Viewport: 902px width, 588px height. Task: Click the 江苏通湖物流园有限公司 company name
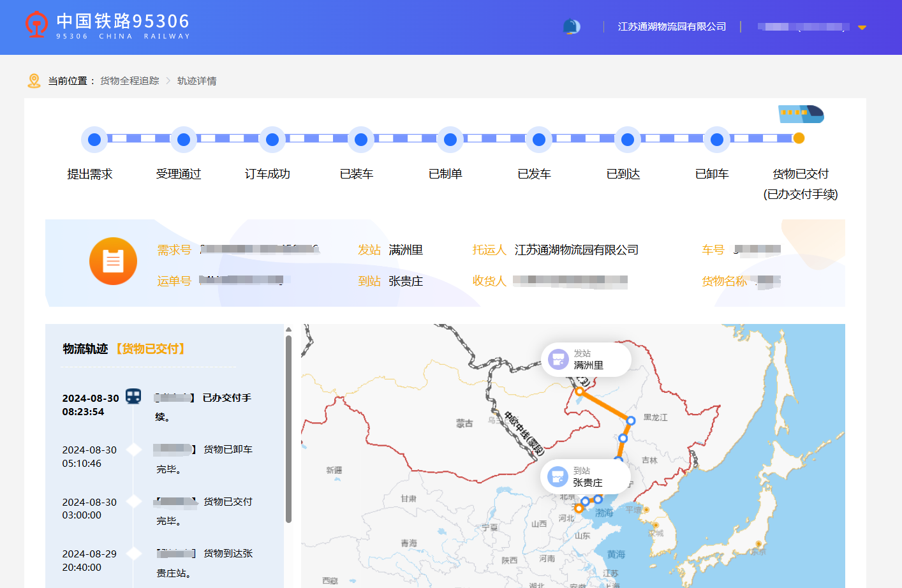(x=672, y=27)
